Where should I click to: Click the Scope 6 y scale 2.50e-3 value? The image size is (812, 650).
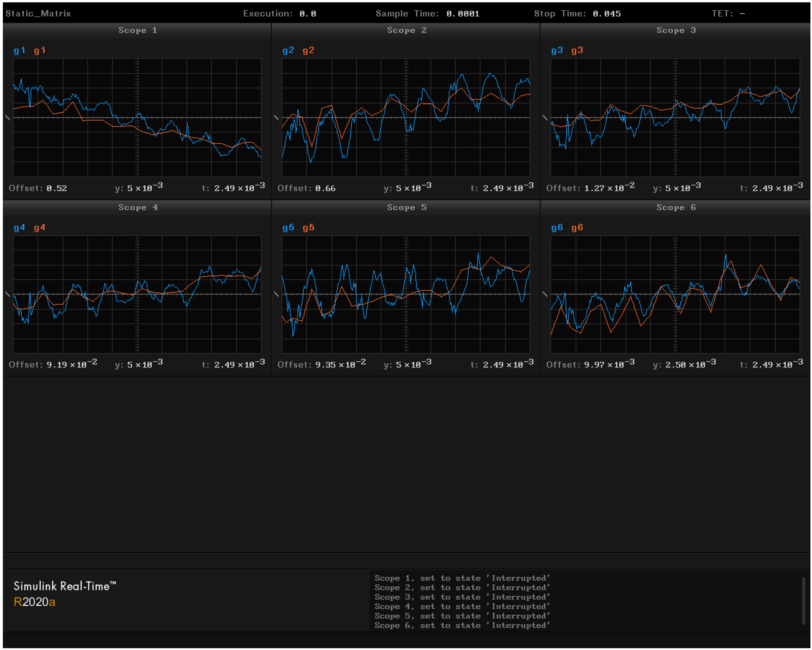[x=689, y=364]
